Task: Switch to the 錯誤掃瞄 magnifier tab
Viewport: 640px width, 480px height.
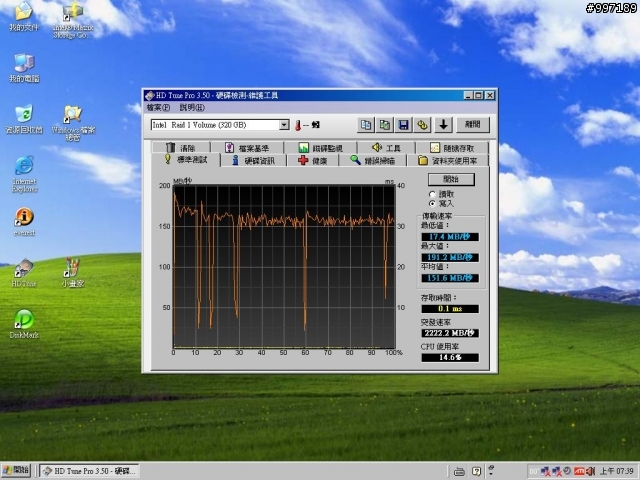Action: click(x=373, y=161)
